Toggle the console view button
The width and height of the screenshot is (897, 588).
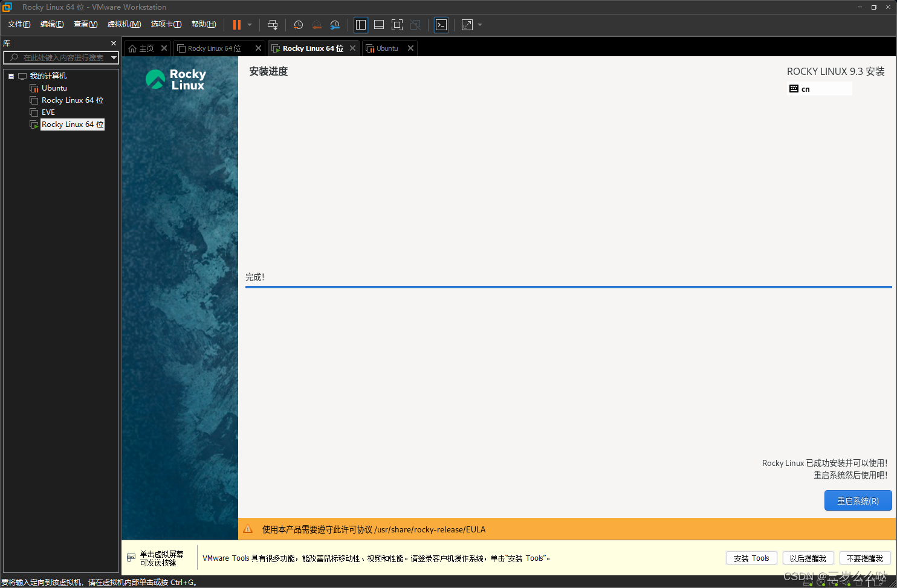(441, 25)
